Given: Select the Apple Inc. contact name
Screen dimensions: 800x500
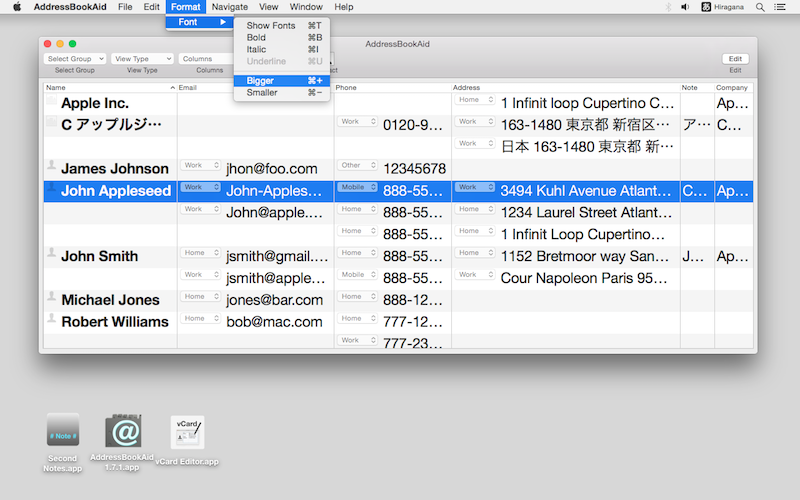Looking at the screenshot, I should pyautogui.click(x=95, y=103).
